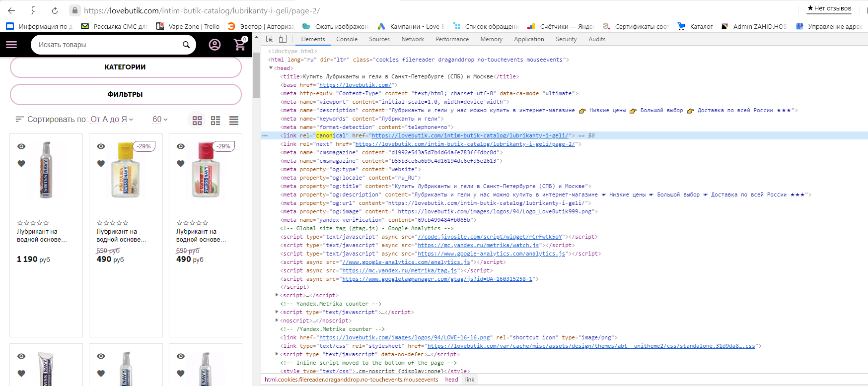This screenshot has height=386, width=868.
Task: Quick view the Strawberry Kiwi lubricant
Action: 181,146
